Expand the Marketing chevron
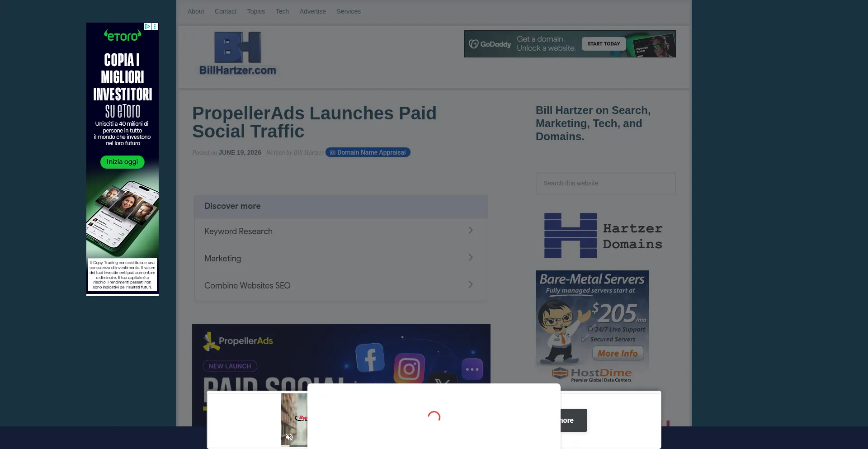Screen dimensions: 868x449 (471, 258)
